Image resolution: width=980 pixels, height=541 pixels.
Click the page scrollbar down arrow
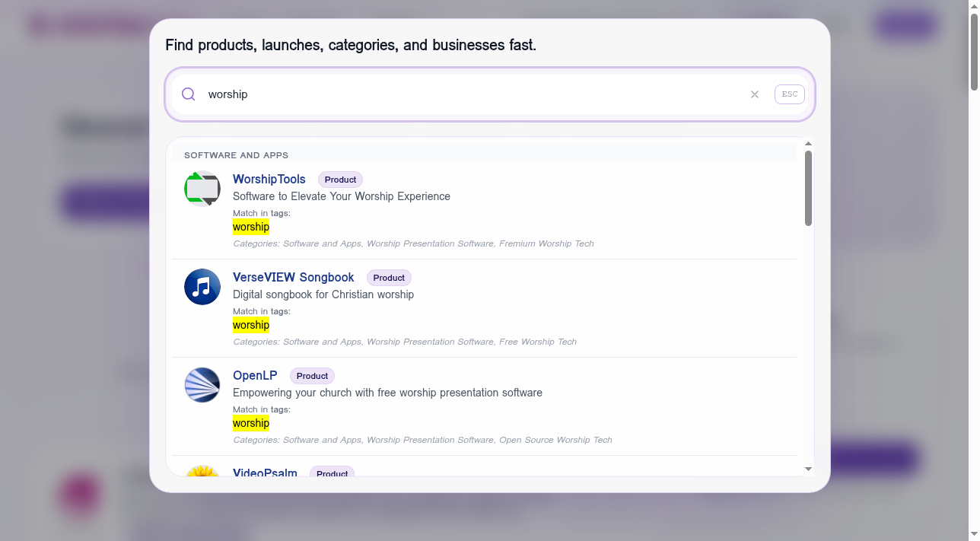point(973,534)
